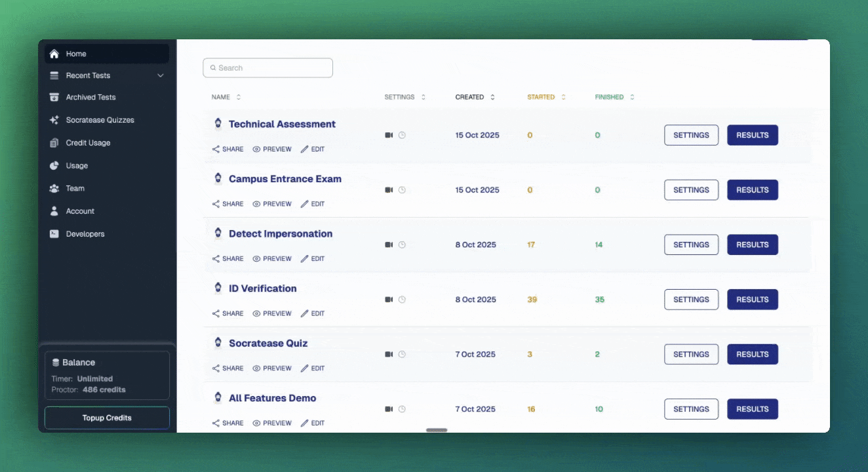View RESULTS for All Features Demo

[753, 409]
